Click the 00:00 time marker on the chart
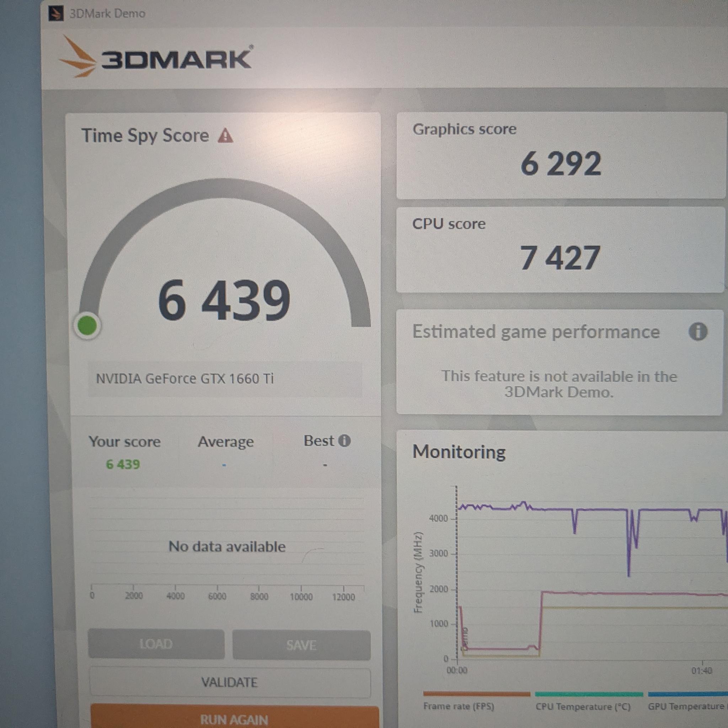Screen dimensions: 728x728 (x=457, y=671)
